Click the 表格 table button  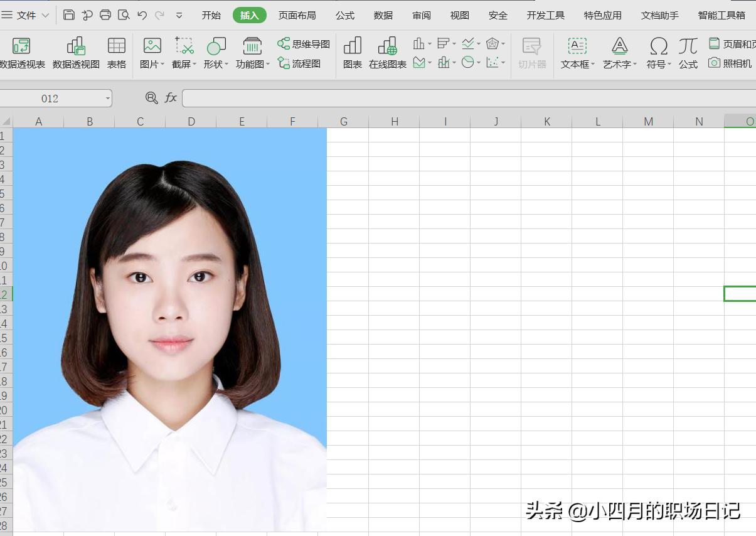coord(117,53)
